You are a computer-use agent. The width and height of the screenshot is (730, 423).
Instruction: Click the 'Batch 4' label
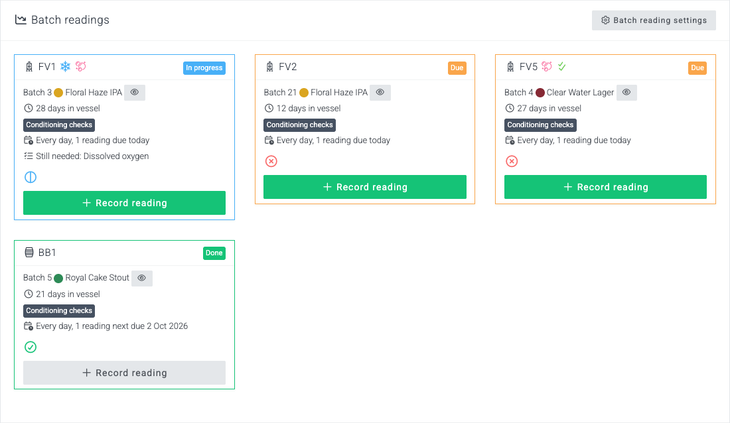click(x=519, y=93)
